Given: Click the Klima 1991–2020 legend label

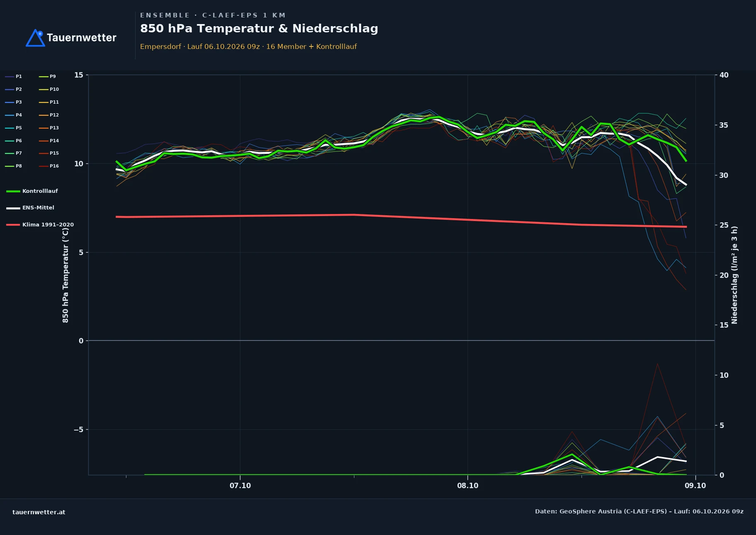Looking at the screenshot, I should (x=48, y=225).
